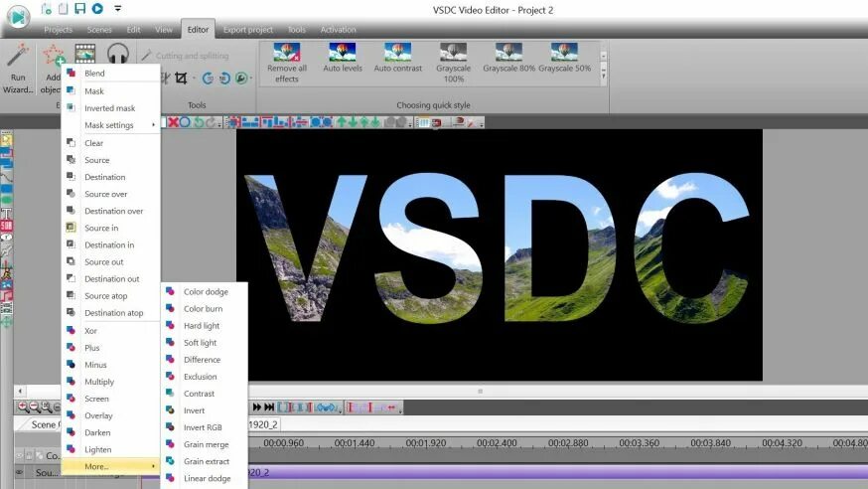Screen dimensions: 868x489
Task: Select Lighten blend mode
Action: pyautogui.click(x=110, y=449)
